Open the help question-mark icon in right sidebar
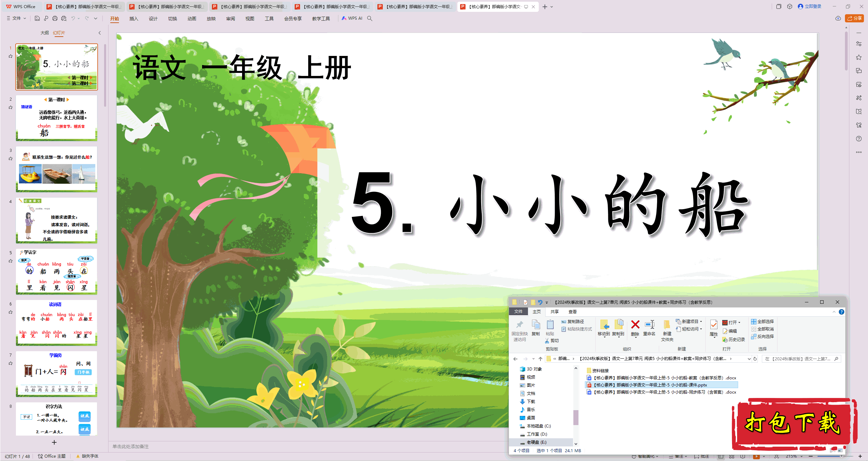The height and width of the screenshot is (461, 868). (x=859, y=139)
